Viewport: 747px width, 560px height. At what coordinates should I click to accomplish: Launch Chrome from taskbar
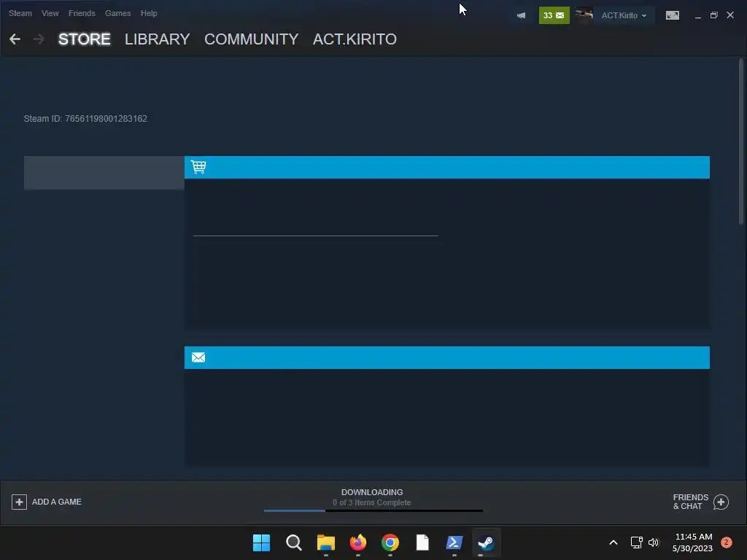[390, 542]
